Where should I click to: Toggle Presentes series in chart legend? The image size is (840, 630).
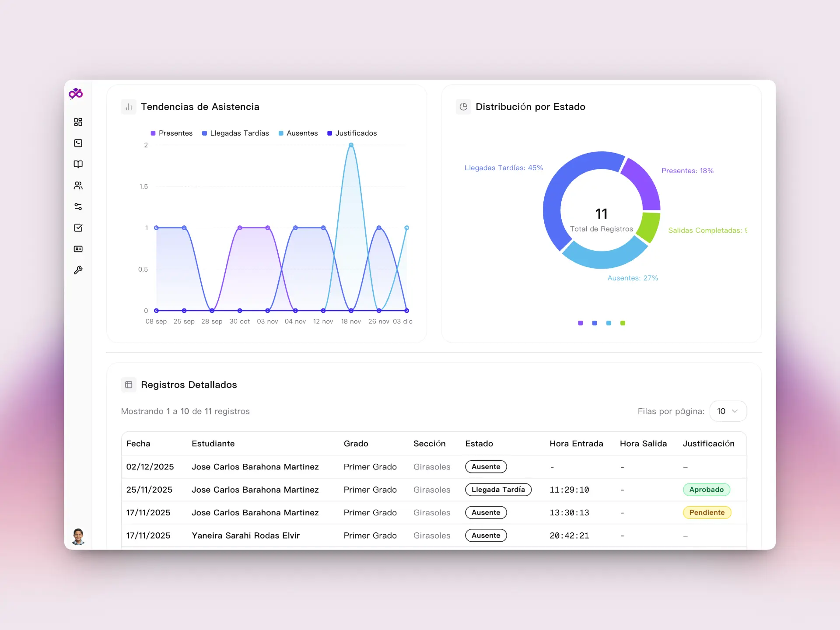coord(171,133)
